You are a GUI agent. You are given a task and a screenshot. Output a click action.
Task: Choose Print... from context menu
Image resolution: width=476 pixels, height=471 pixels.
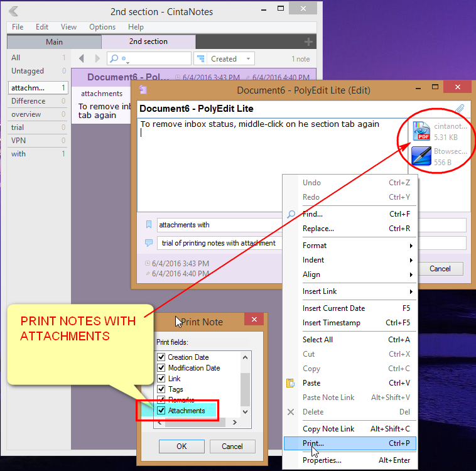[350, 443]
